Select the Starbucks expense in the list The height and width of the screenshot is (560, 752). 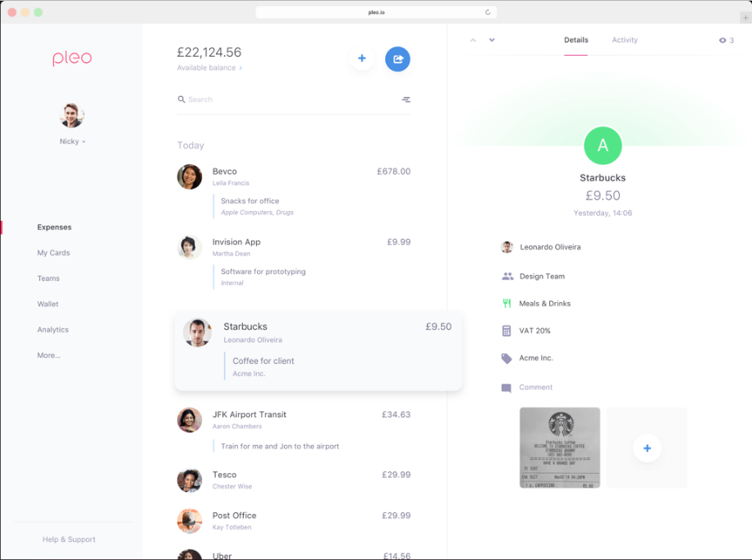click(x=319, y=351)
